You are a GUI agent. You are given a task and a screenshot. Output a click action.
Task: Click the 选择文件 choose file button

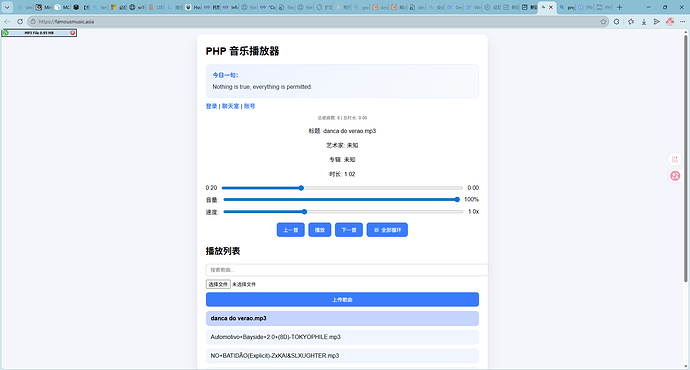pyautogui.click(x=218, y=284)
